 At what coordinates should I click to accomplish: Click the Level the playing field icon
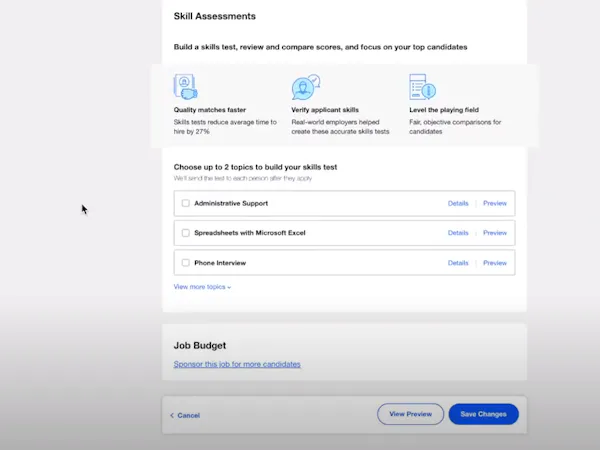click(x=422, y=87)
